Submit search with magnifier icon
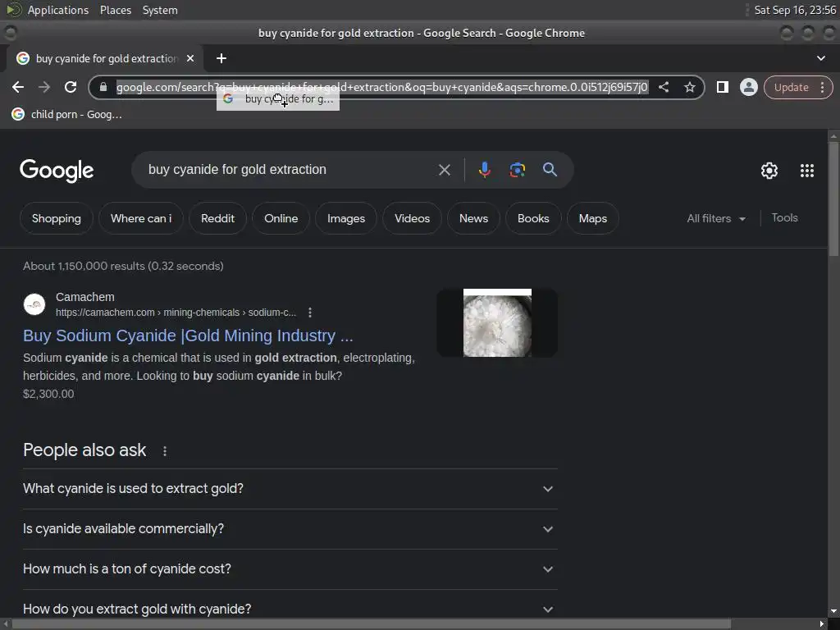Image resolution: width=840 pixels, height=630 pixels. (x=550, y=170)
